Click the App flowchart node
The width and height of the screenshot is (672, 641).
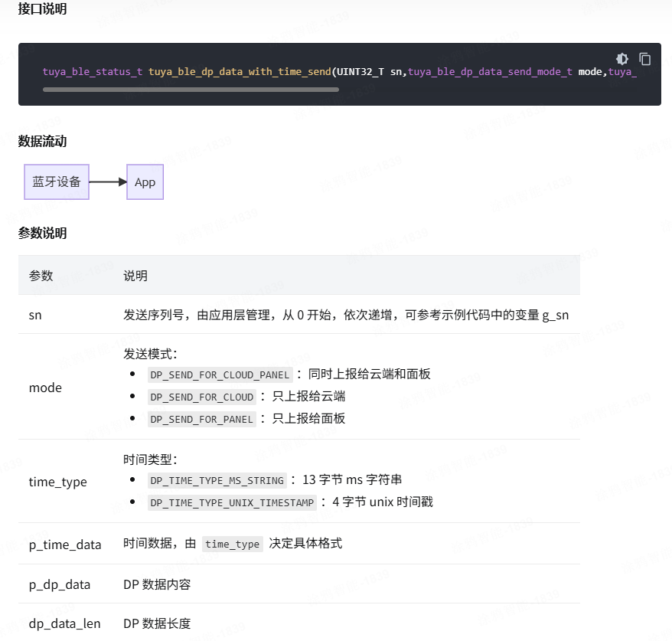(145, 182)
